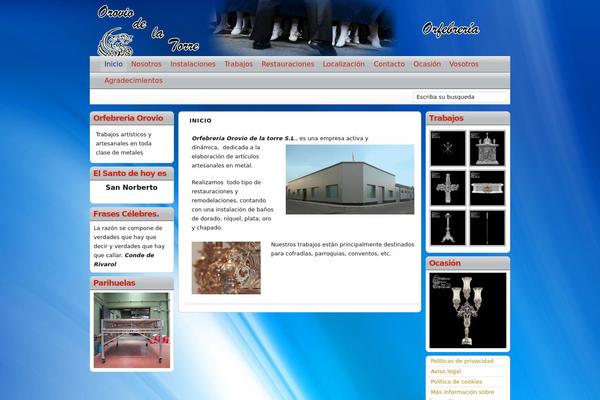Click the 'Orfebrería Orovio' panel heading
The height and width of the screenshot is (400, 600).
[x=128, y=118]
